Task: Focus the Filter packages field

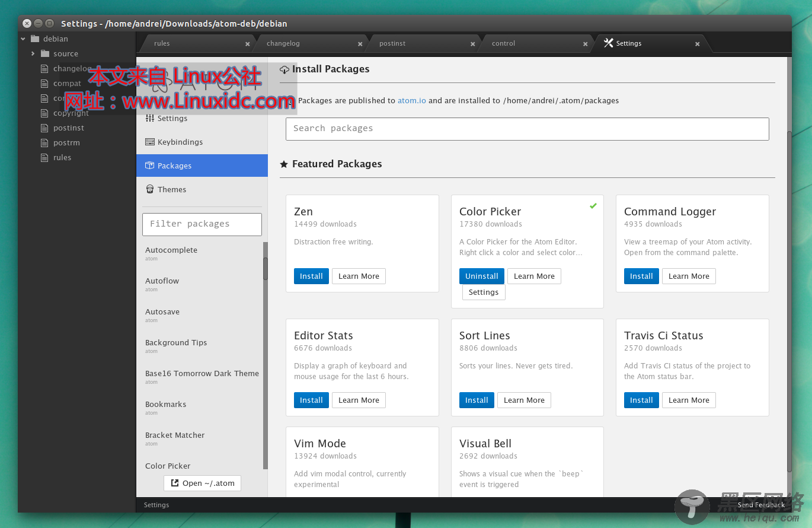Action: [x=202, y=224]
